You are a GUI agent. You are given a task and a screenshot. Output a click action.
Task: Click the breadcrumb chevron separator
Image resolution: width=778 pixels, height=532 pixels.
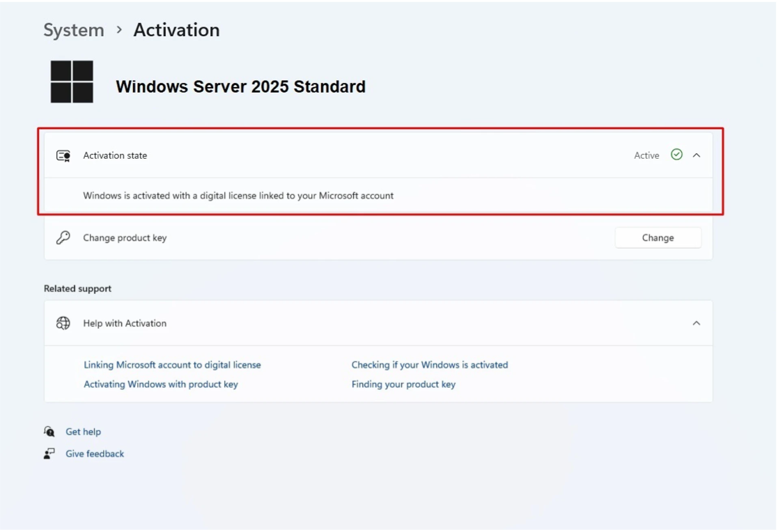(x=119, y=30)
